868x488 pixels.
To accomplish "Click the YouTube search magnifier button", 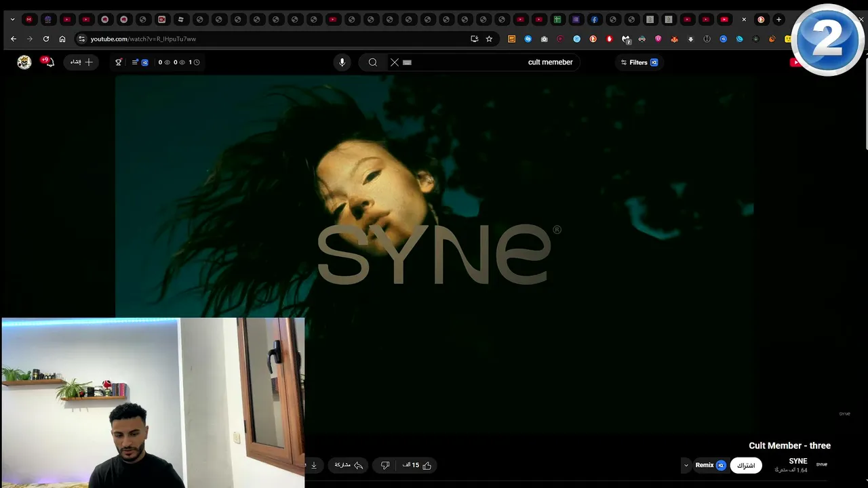I will [373, 62].
